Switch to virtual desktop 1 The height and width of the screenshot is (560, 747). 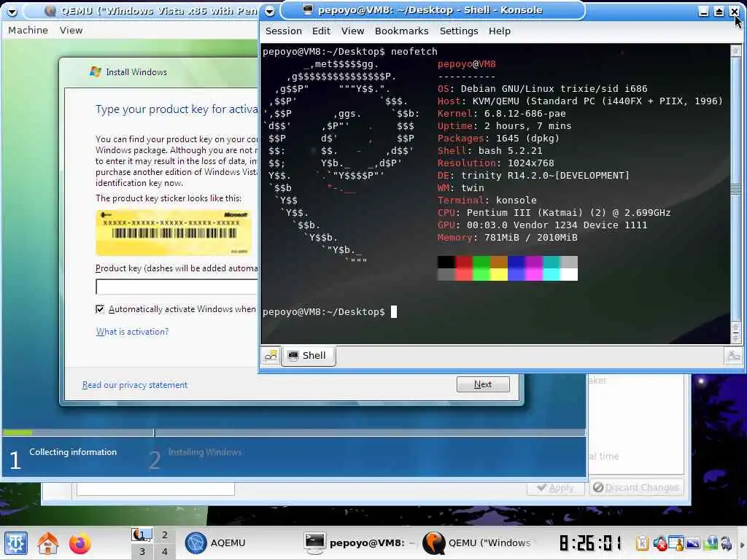pos(142,534)
